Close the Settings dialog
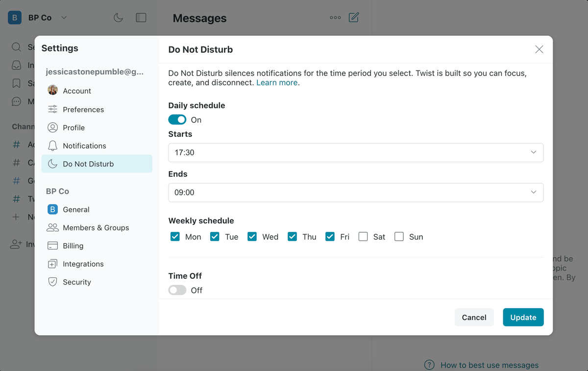The width and height of the screenshot is (588, 371). [x=539, y=49]
